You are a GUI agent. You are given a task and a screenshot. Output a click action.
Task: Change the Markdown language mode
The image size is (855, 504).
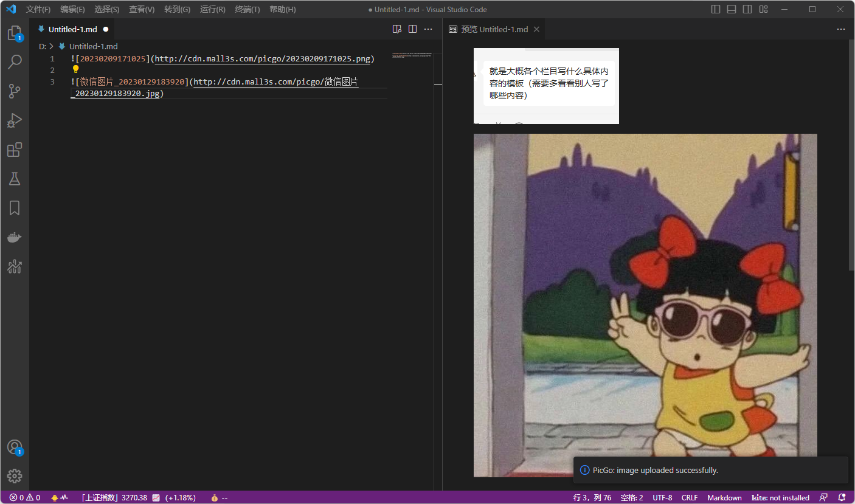(x=724, y=497)
